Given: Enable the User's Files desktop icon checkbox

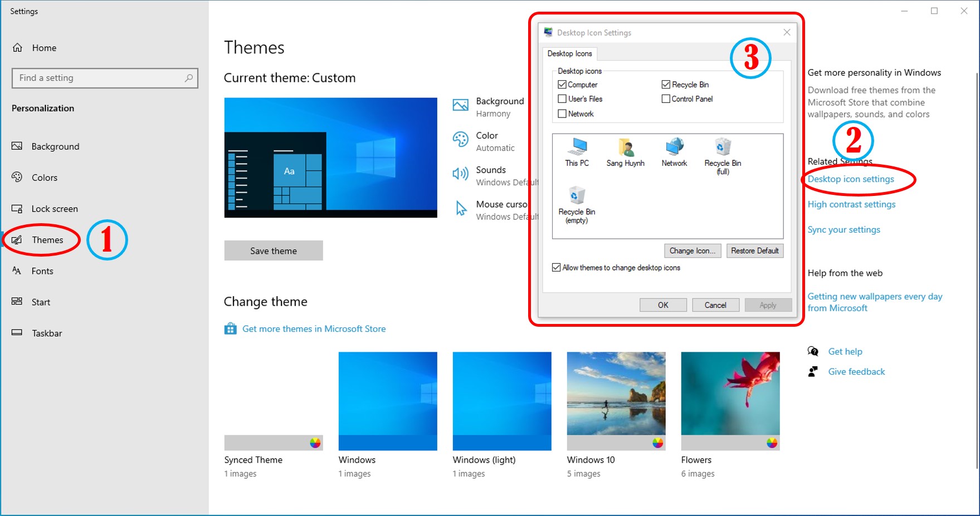Looking at the screenshot, I should [563, 99].
